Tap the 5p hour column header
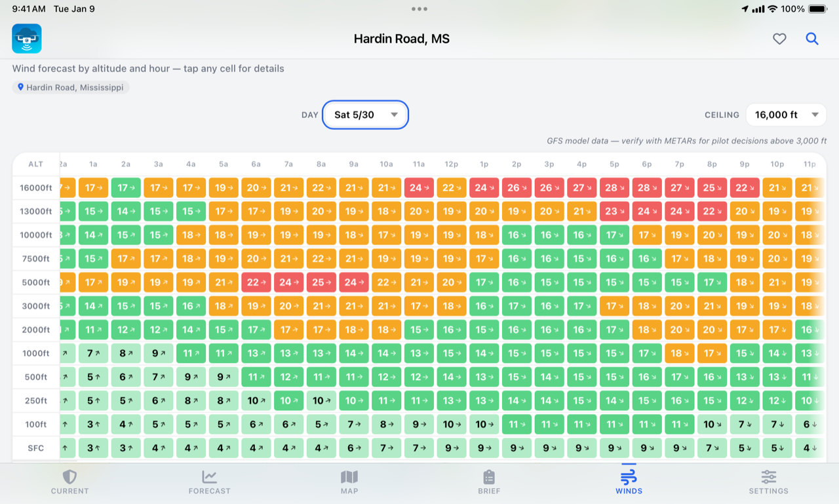 point(614,165)
